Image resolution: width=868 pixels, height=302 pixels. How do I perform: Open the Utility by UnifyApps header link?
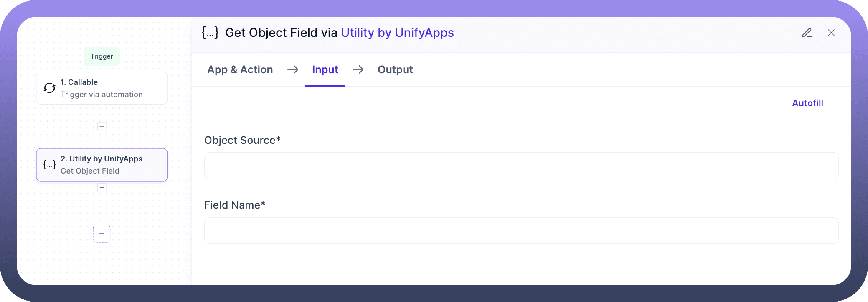point(397,33)
